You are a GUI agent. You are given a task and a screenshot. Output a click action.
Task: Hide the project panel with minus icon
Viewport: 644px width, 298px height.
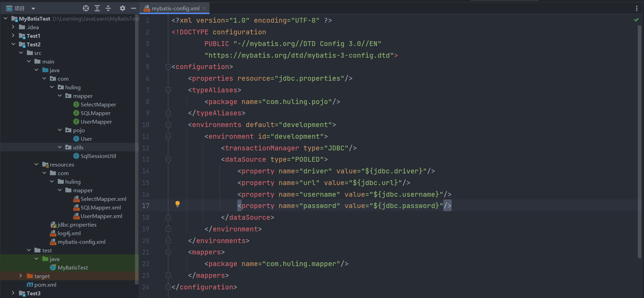(x=134, y=8)
